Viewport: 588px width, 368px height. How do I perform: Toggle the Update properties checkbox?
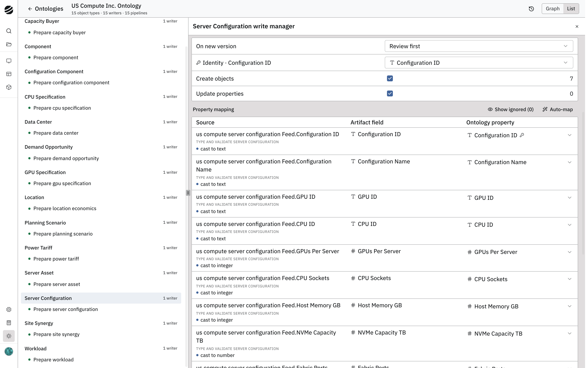390,93
